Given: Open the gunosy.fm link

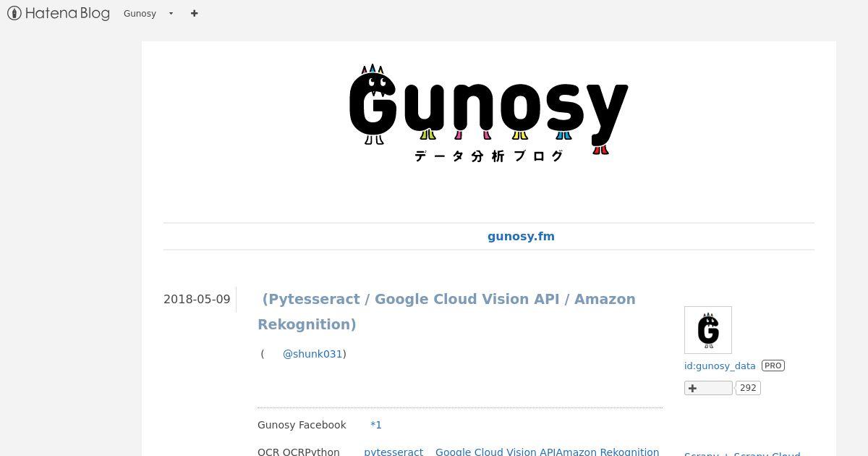Looking at the screenshot, I should [x=521, y=236].
